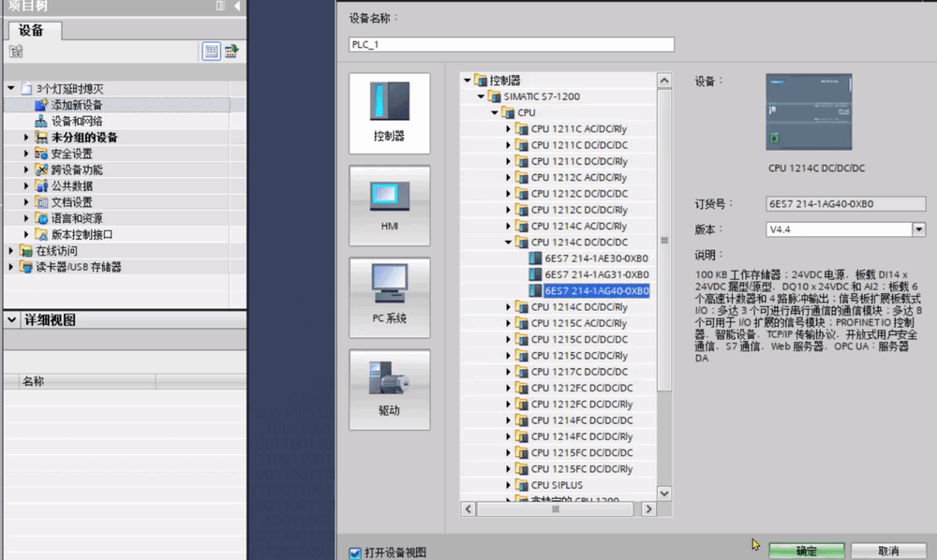
Task: Click the 取消 button
Action: pyautogui.click(x=888, y=551)
